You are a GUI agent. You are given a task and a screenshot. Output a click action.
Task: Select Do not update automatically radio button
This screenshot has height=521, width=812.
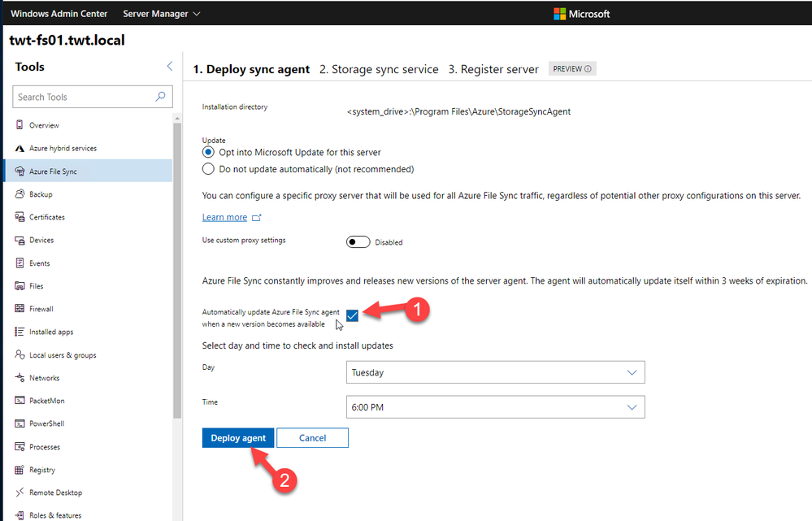pos(208,169)
